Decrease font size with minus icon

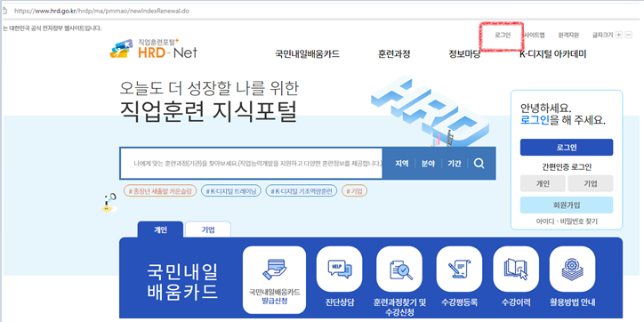pos(628,35)
